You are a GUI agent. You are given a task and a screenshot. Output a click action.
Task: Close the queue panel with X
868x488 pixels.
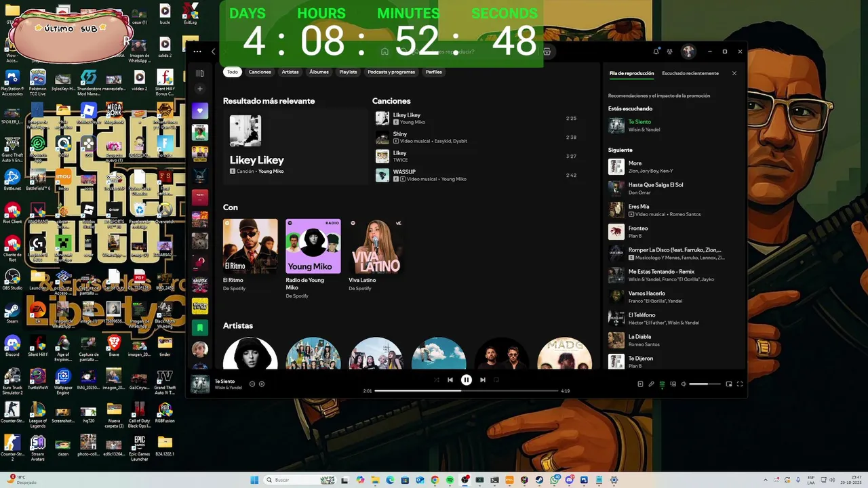point(734,73)
